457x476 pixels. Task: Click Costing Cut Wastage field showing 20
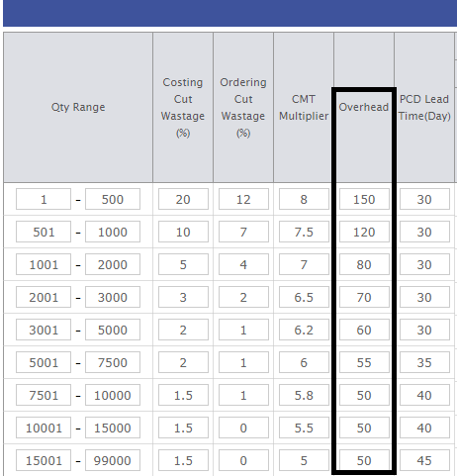tap(183, 199)
